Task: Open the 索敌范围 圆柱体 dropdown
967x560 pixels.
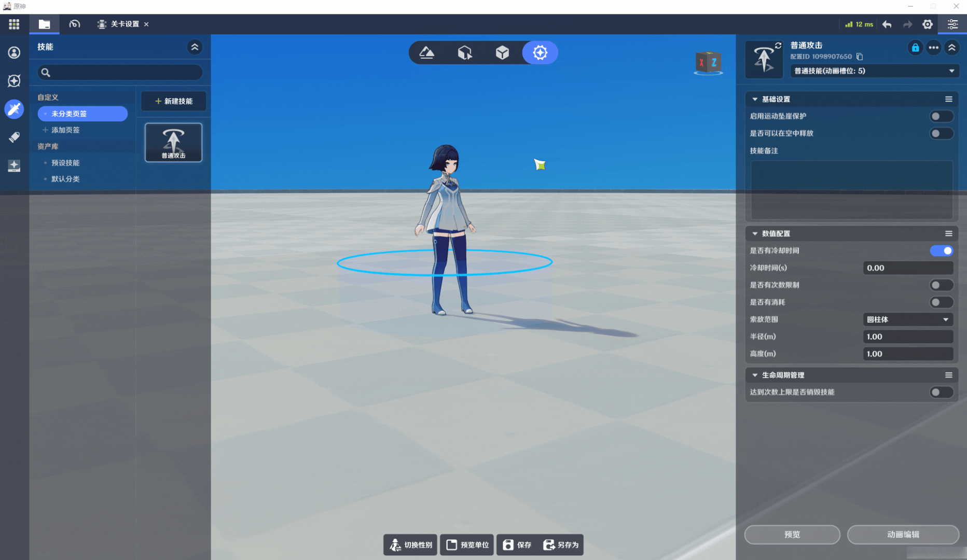Action: 907,319
